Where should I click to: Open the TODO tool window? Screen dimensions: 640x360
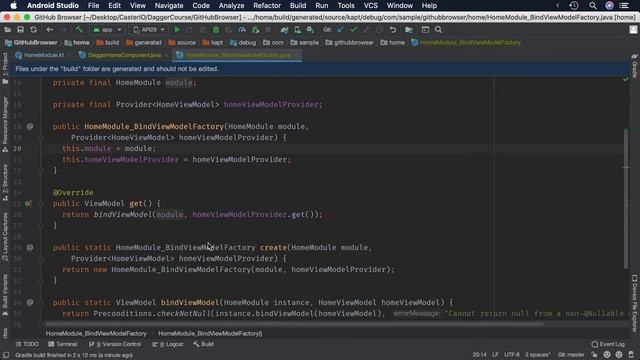27,344
